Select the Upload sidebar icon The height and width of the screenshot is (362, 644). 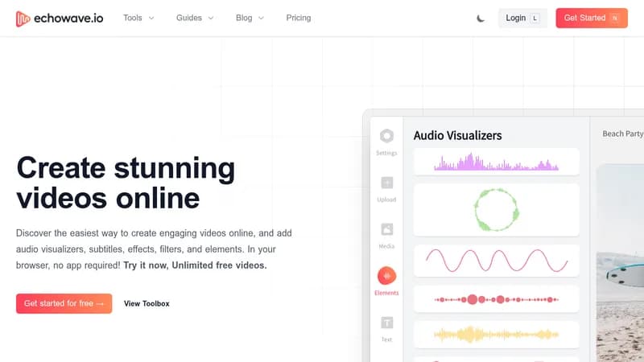[386, 189]
